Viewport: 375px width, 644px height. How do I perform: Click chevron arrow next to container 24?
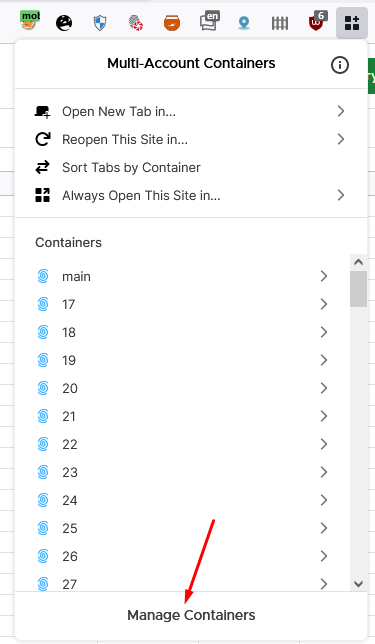pyautogui.click(x=324, y=500)
